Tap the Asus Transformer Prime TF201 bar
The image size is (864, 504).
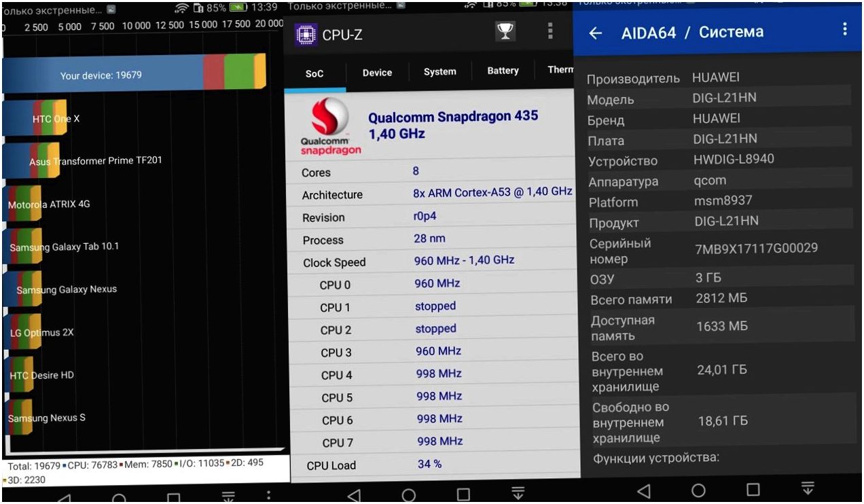(x=31, y=161)
